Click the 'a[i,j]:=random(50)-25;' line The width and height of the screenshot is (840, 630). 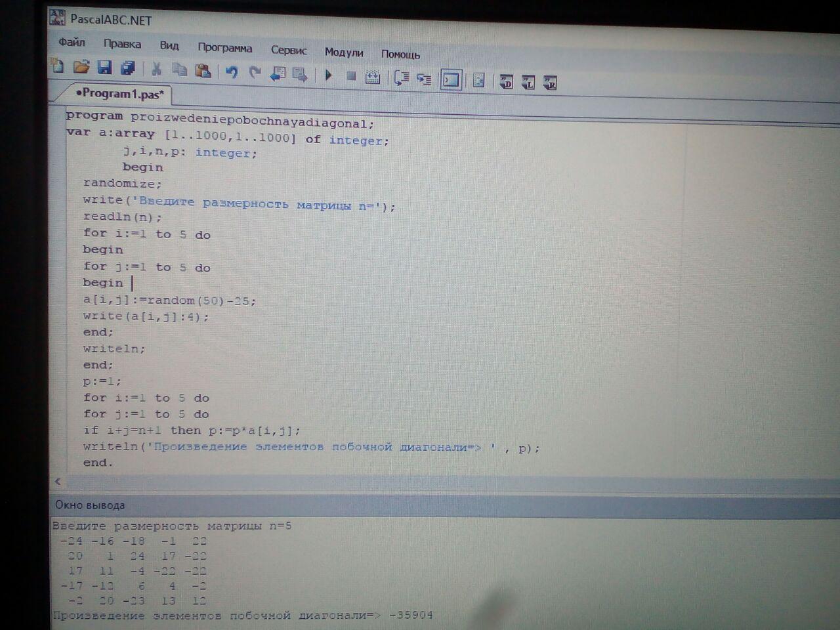click(x=169, y=301)
